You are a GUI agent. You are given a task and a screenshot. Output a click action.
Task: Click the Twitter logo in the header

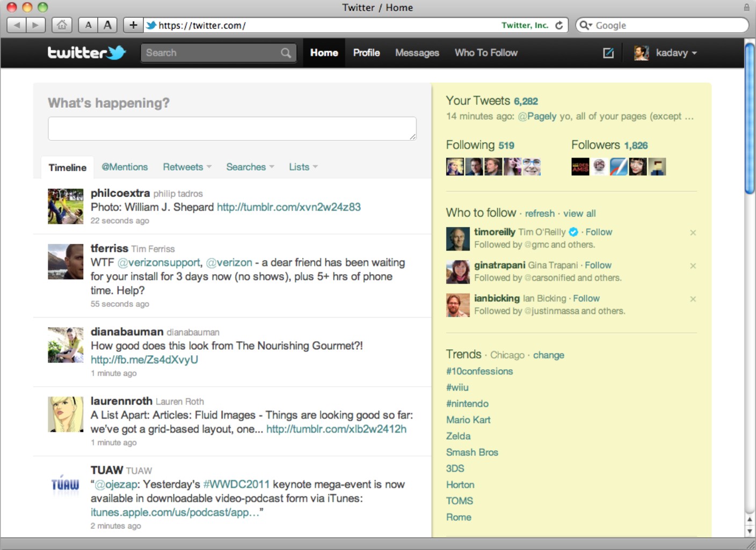[86, 52]
